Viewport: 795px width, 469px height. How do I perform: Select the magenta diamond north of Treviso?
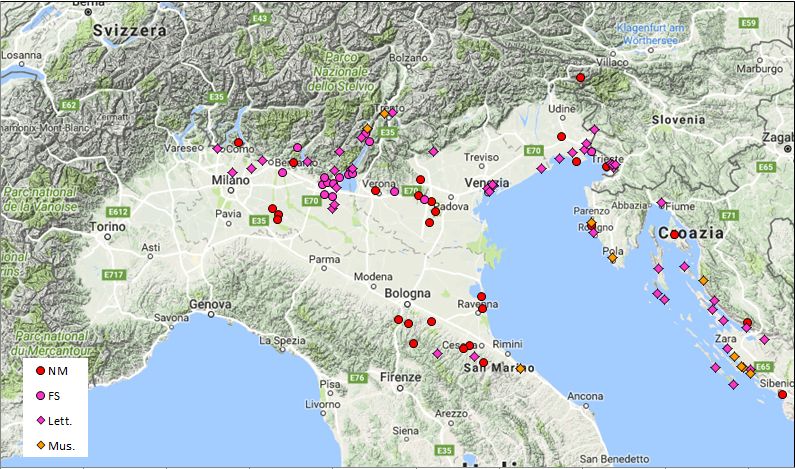coord(433,152)
